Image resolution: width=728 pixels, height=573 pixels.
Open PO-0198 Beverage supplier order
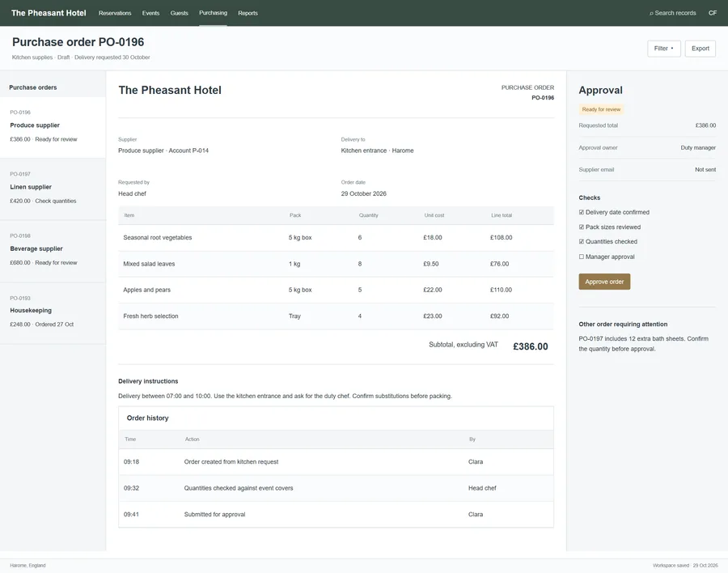[53, 251]
